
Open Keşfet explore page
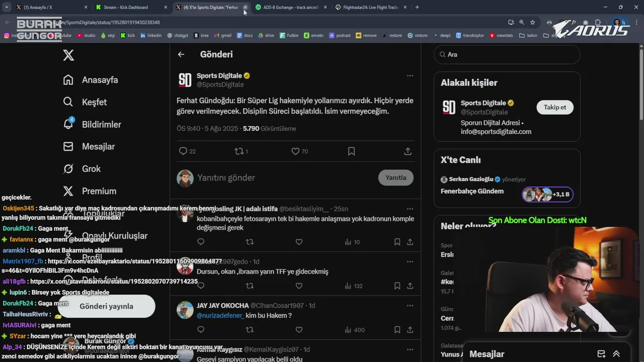85,102
